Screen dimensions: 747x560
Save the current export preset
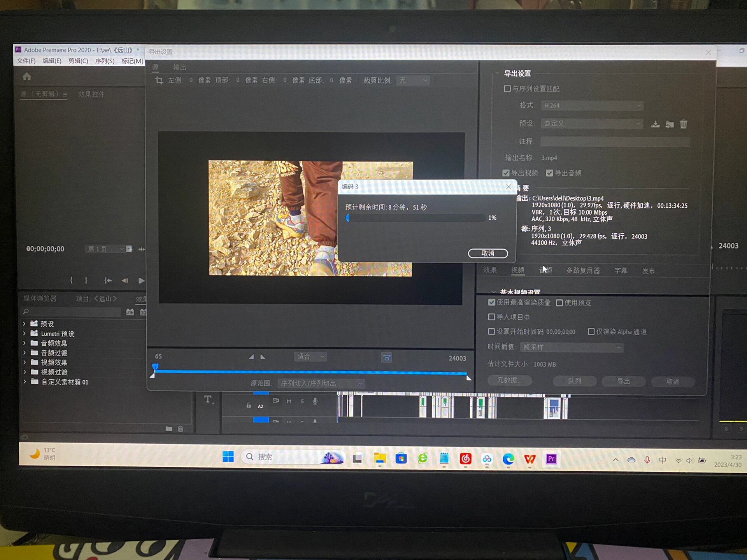655,124
